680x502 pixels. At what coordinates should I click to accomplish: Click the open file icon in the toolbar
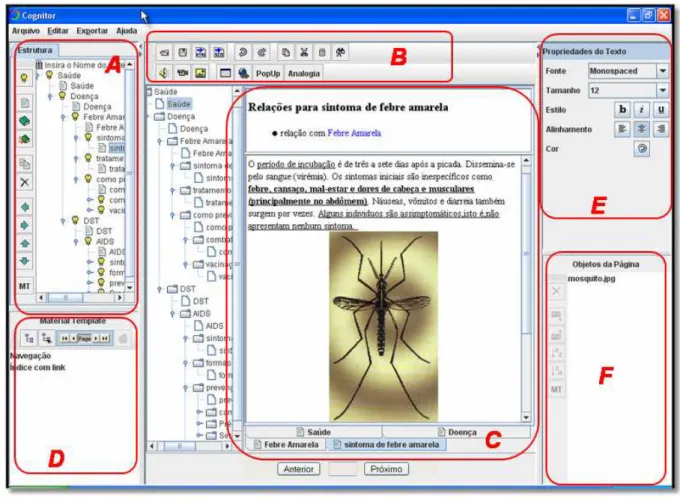[164, 53]
